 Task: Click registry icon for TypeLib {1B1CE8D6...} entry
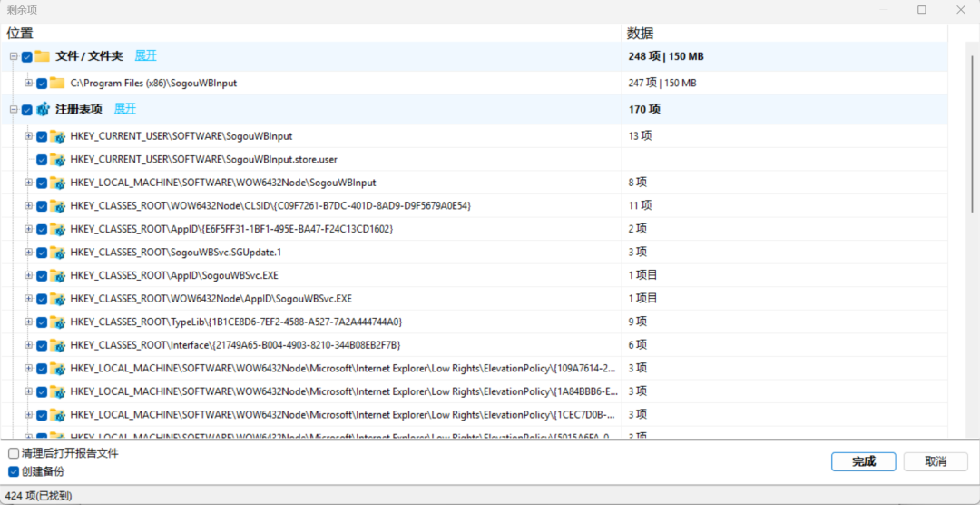coord(57,322)
